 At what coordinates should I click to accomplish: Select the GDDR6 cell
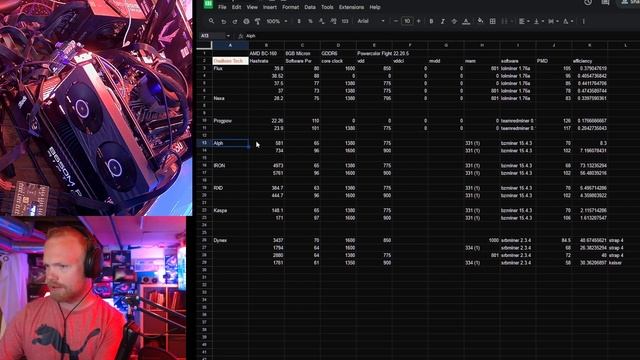coord(338,53)
